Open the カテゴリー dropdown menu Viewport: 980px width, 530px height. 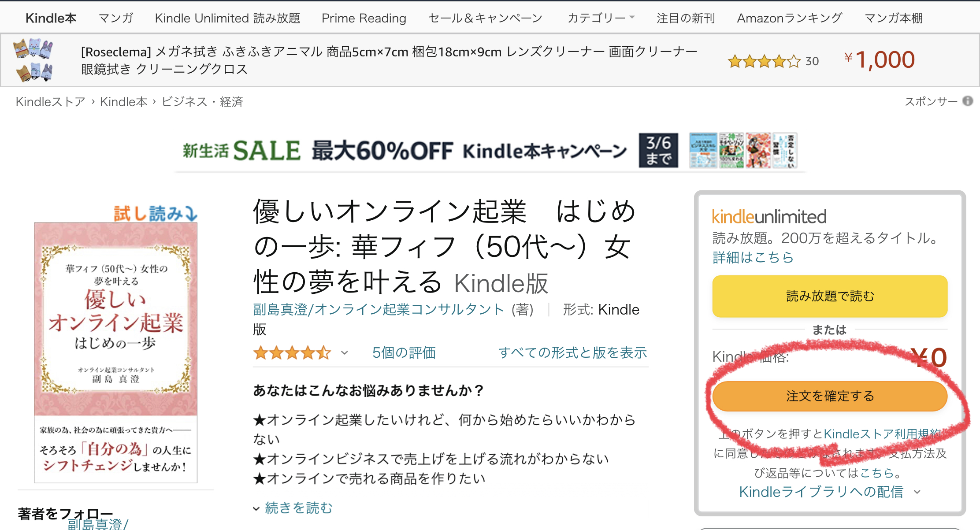(x=601, y=18)
